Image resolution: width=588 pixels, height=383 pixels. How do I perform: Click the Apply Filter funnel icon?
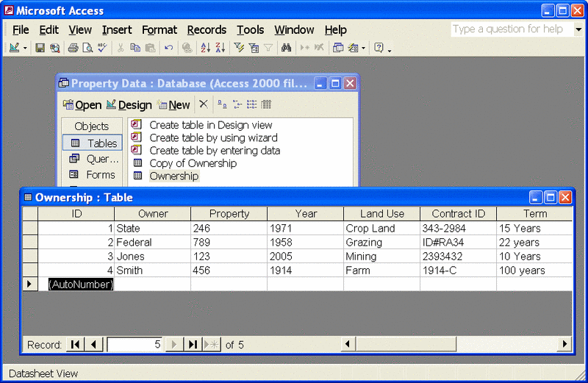tap(268, 48)
